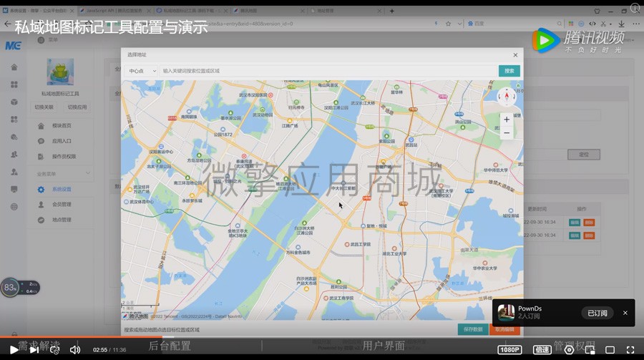Click the orange delete button in the first table row
Screen dimensions: 644x360
coord(589,223)
